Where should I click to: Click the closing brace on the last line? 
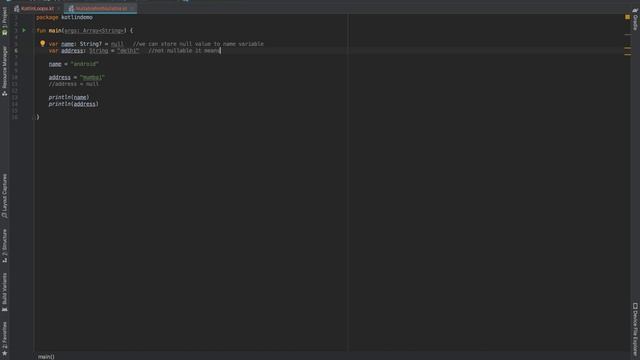point(38,117)
